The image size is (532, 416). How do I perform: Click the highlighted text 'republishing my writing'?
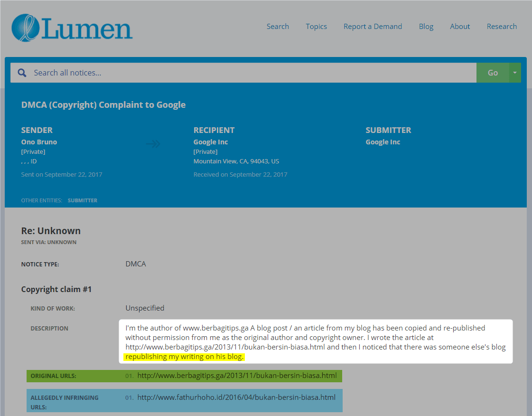tap(165, 357)
